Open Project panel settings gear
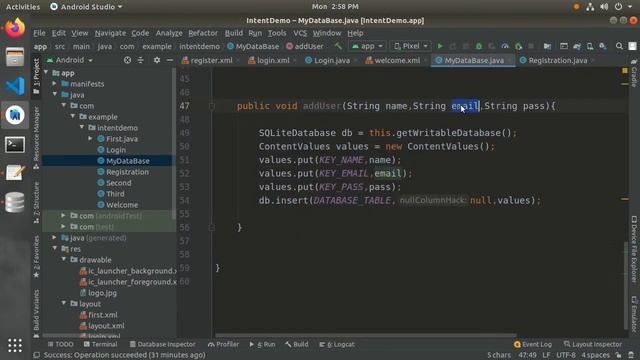Screen dimensions: 640x360 click(157, 60)
